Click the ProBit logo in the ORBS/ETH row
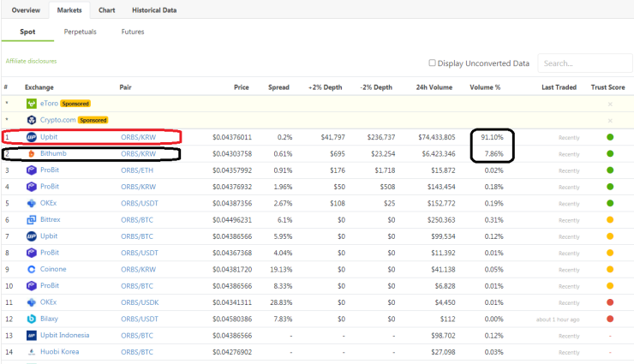Screen dimensions: 634x364 (31, 170)
